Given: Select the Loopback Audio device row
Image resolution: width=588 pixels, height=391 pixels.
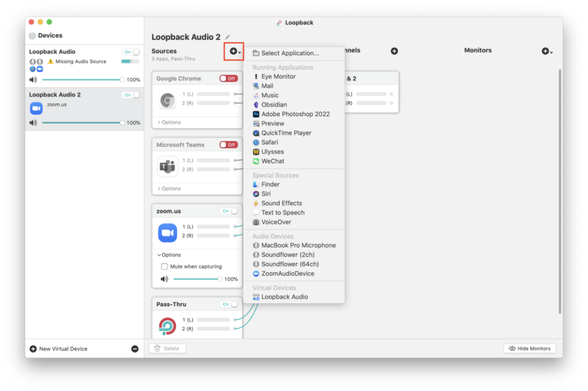Looking at the screenshot, I should [x=84, y=66].
